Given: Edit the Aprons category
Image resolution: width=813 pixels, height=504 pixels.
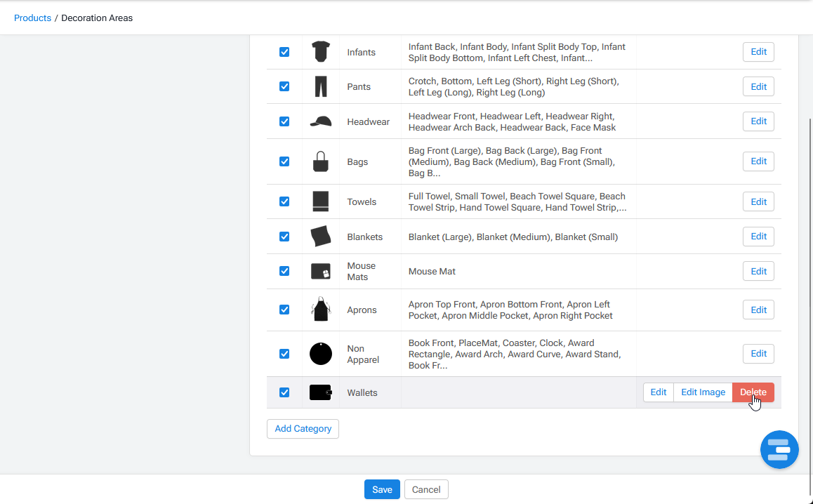Looking at the screenshot, I should pyautogui.click(x=758, y=310).
